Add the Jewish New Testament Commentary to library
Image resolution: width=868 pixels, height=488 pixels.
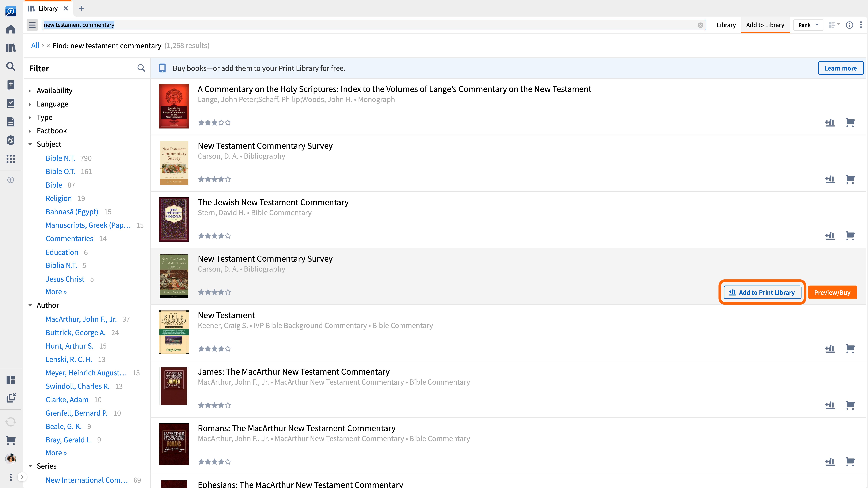830,236
